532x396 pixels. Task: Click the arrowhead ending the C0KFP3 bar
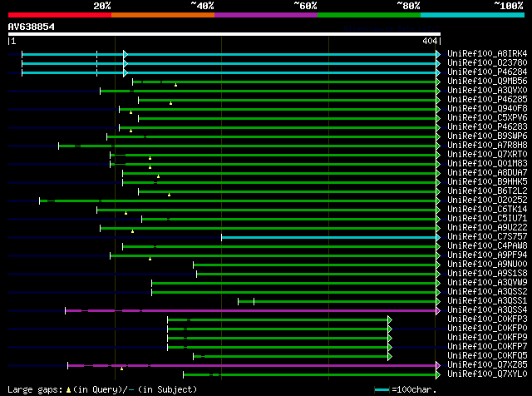tap(390, 320)
